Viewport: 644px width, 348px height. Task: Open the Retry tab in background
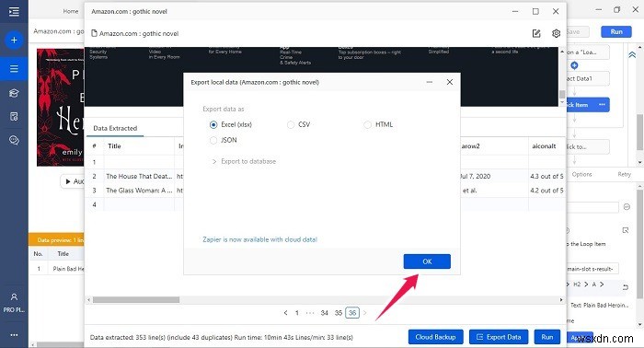624,174
